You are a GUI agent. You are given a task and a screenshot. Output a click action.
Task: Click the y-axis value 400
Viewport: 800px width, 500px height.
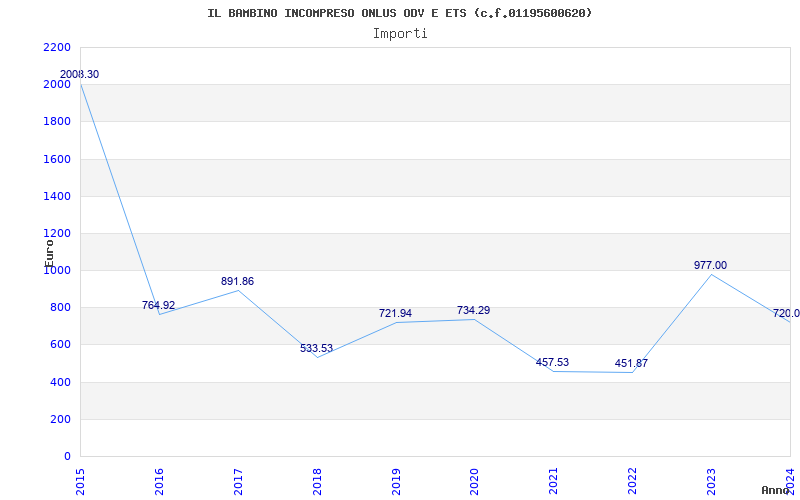pos(61,382)
